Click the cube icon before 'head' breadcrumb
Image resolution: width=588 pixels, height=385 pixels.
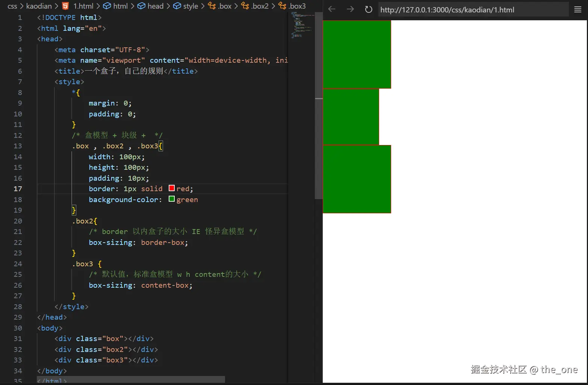point(141,6)
